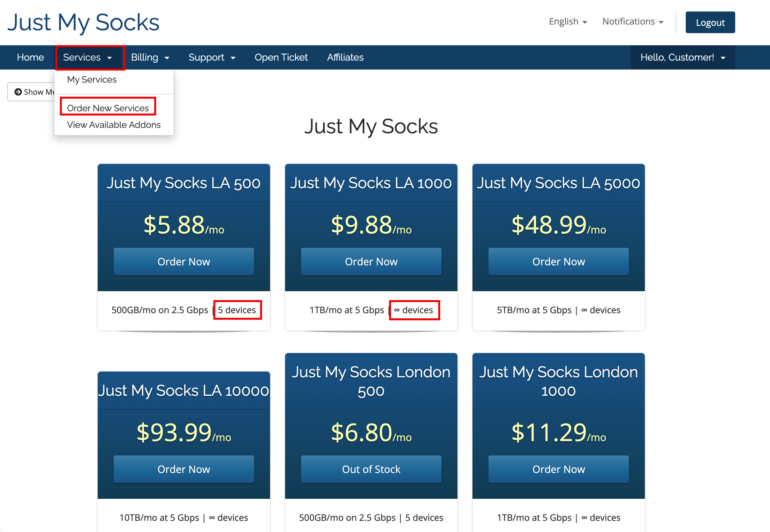The image size is (770, 532).
Task: Open View Available Addons entry
Action: tap(114, 125)
